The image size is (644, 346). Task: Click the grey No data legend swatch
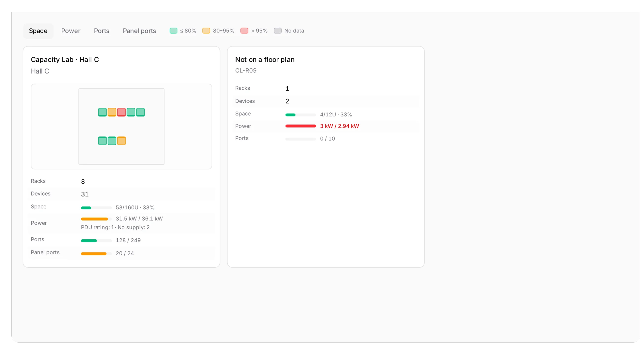[x=277, y=31]
